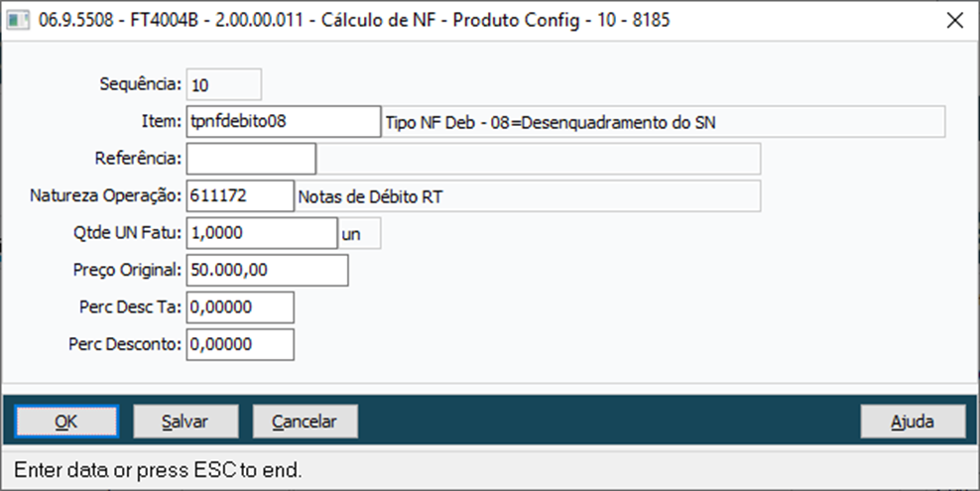Viewport: 980px width, 491px height.
Task: Focus the Perc Desconto field
Action: (x=239, y=344)
